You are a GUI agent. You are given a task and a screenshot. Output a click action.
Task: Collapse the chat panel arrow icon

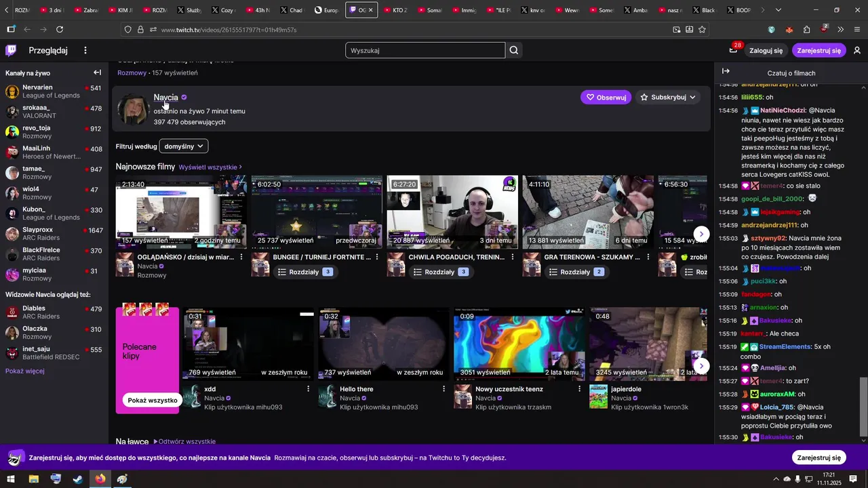[726, 71]
